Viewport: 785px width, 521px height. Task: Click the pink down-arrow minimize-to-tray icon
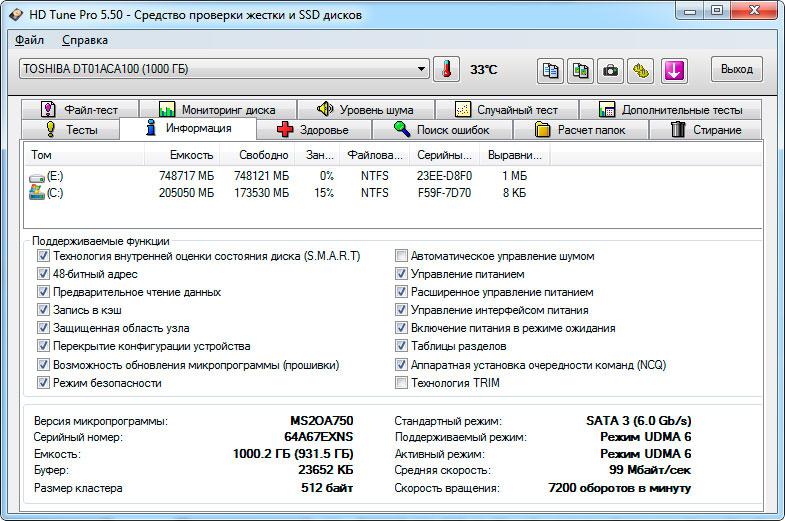coord(674,70)
